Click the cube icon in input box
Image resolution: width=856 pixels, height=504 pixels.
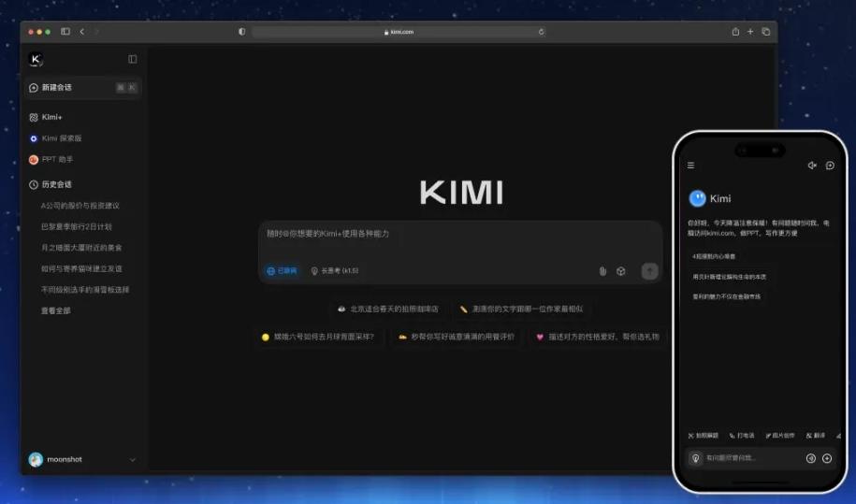pyautogui.click(x=620, y=271)
